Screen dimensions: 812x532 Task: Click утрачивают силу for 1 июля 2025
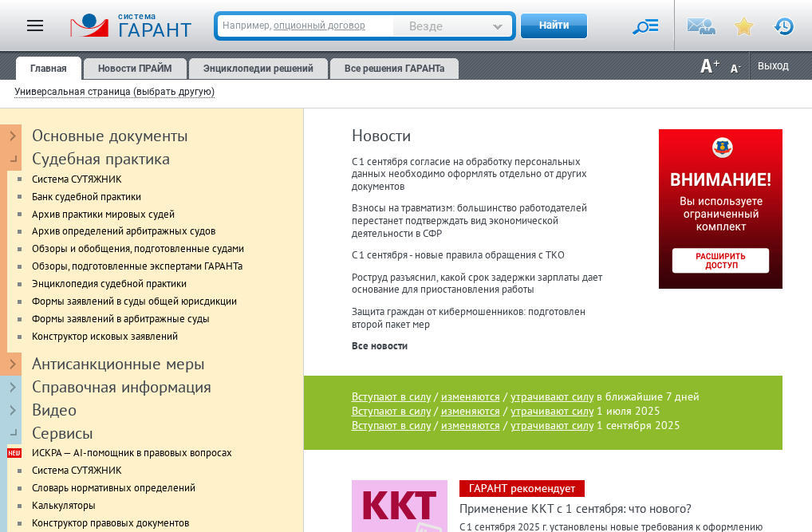[552, 412]
